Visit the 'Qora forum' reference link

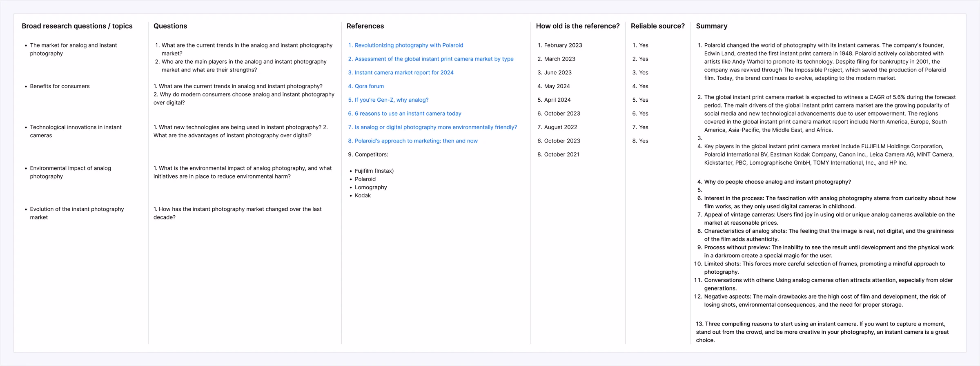pos(369,86)
